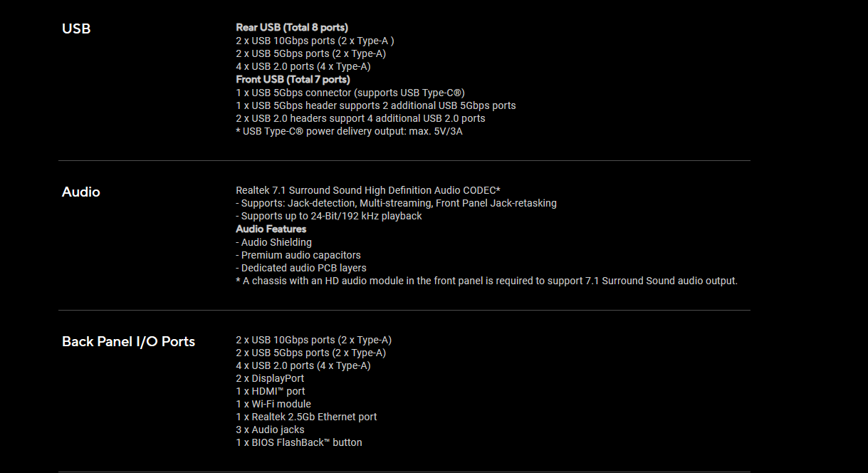Click the Back Panel I/O Ports heading
The image size is (868, 473).
(128, 342)
